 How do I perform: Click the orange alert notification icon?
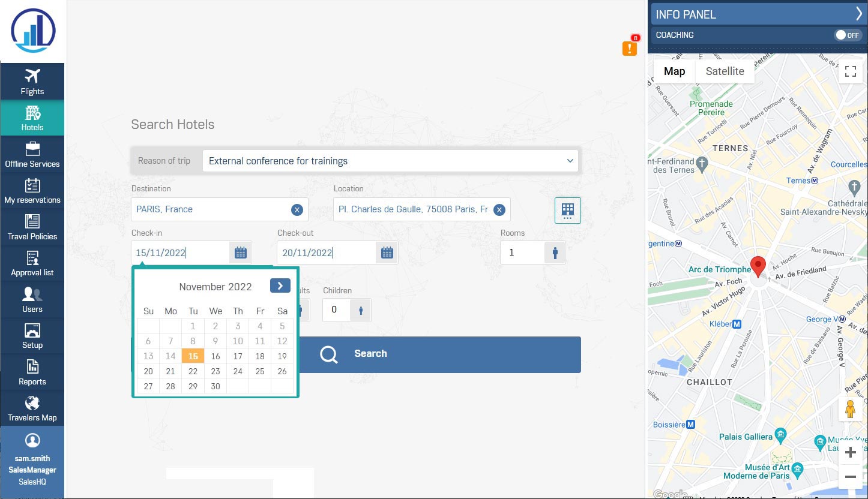629,48
